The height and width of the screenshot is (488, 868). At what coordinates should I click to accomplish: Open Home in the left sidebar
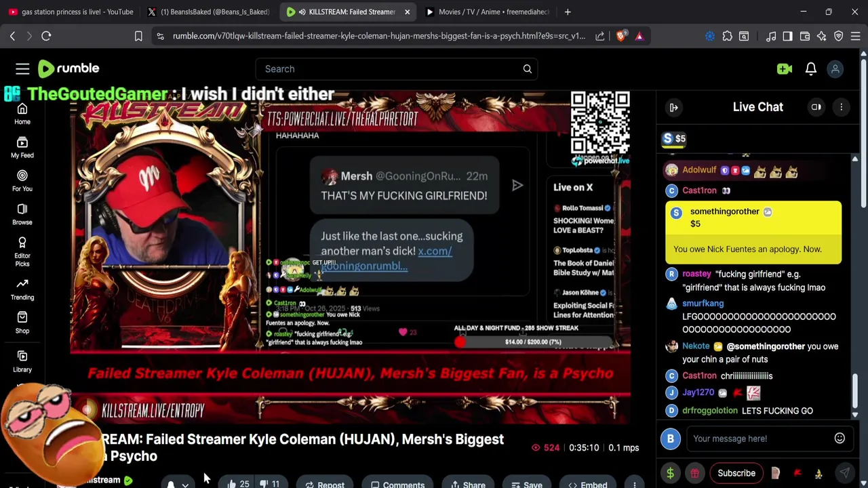coord(22,114)
